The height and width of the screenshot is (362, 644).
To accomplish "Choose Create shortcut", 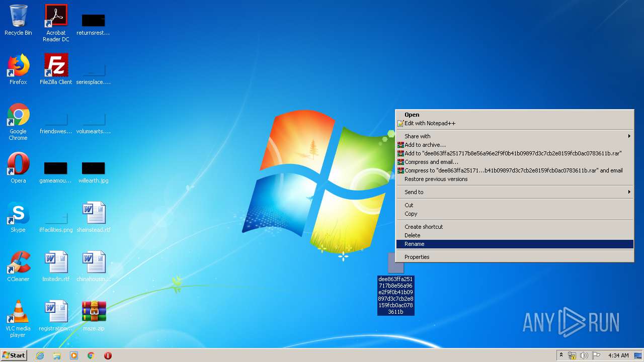I will 515,227.
